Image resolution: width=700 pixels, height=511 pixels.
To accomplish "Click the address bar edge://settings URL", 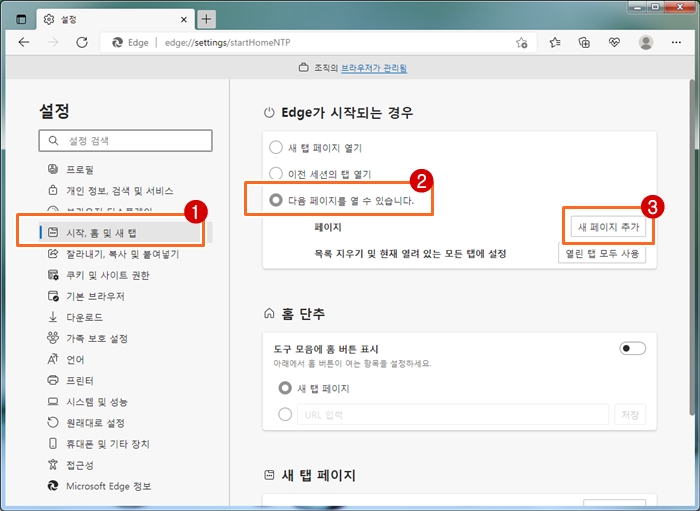I will tap(228, 42).
